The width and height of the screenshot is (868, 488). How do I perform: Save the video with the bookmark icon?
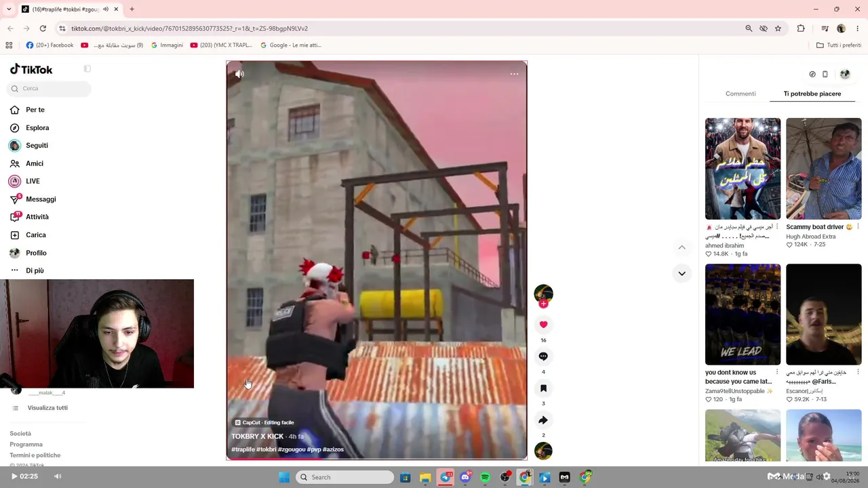click(x=543, y=388)
